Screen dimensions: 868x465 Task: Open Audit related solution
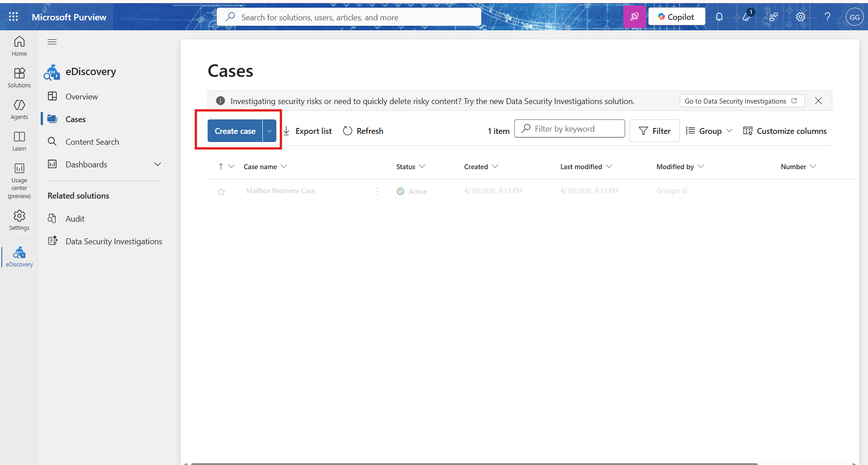pyautogui.click(x=75, y=218)
